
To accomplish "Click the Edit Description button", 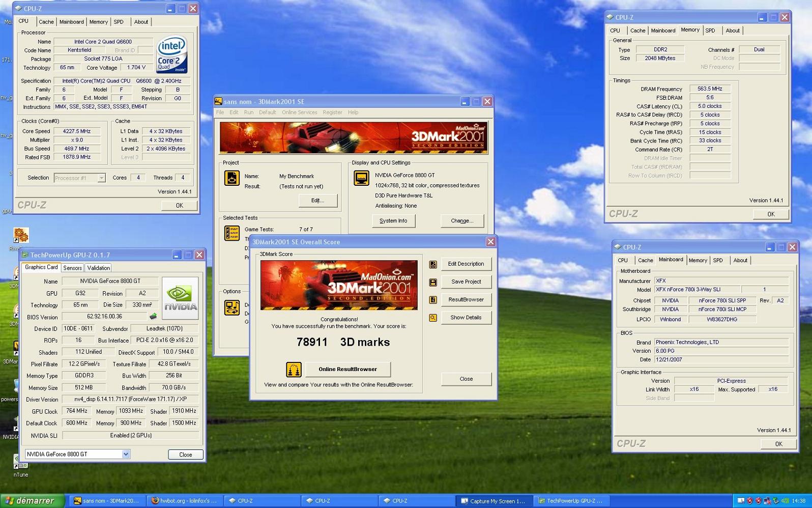I will (x=466, y=264).
